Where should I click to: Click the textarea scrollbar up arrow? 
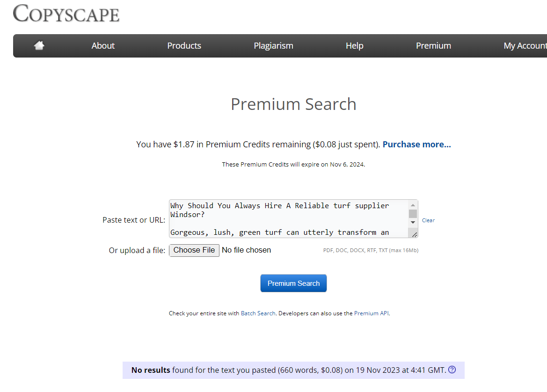[413, 205]
